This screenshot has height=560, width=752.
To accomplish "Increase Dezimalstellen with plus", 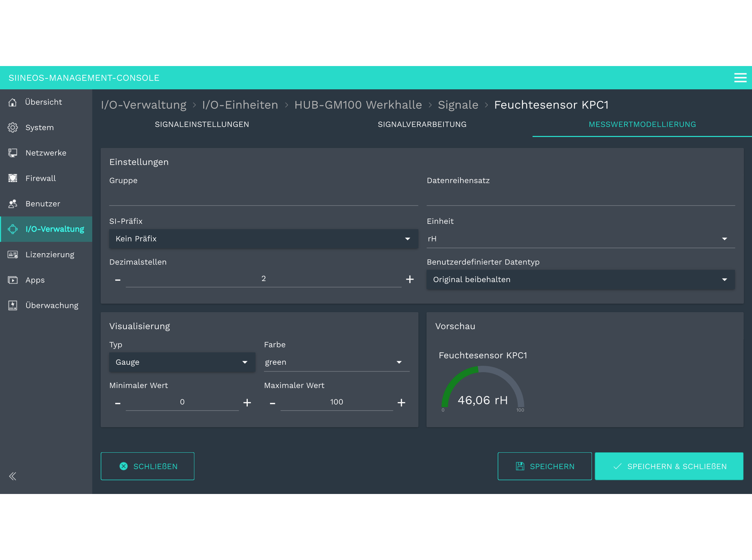I will pos(410,280).
